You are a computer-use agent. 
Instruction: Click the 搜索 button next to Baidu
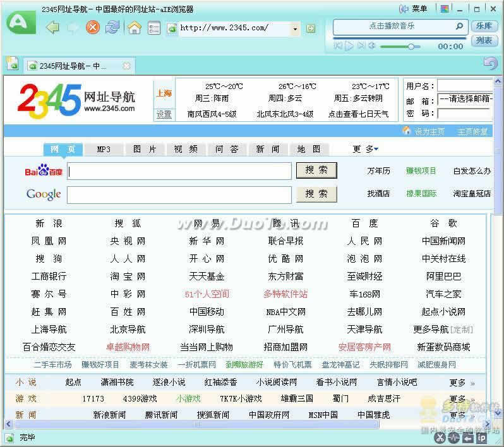pyautogui.click(x=316, y=170)
